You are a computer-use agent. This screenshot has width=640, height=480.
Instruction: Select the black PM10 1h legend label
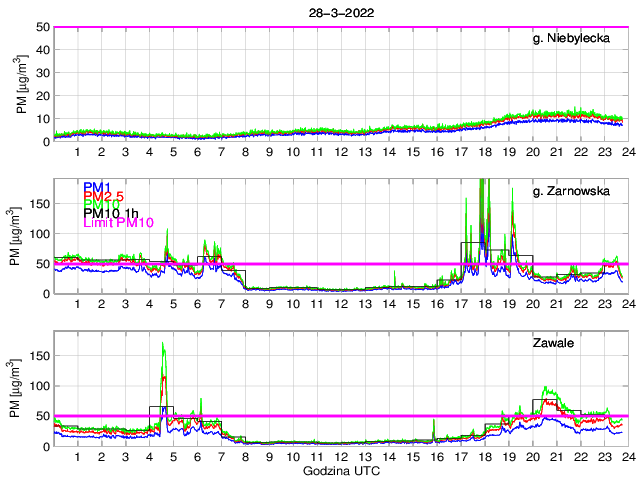(x=111, y=213)
